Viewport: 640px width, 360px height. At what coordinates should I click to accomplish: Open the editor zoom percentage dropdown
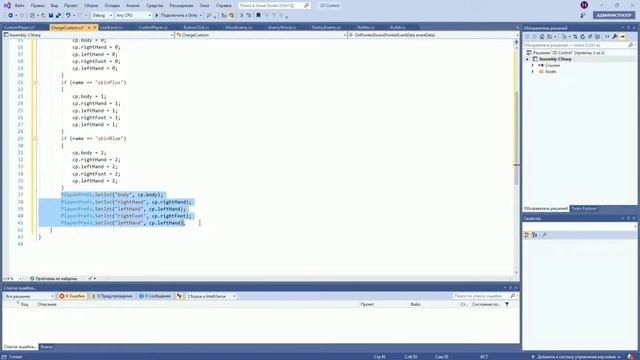coord(13,278)
